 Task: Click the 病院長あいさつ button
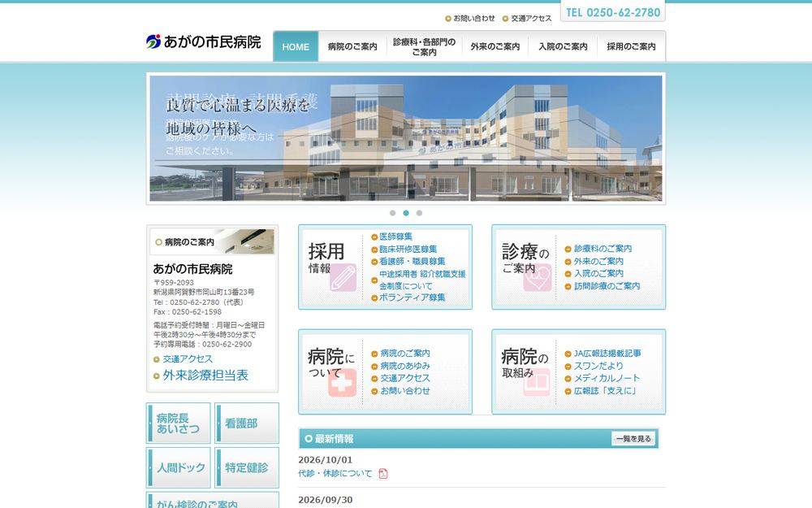178,423
